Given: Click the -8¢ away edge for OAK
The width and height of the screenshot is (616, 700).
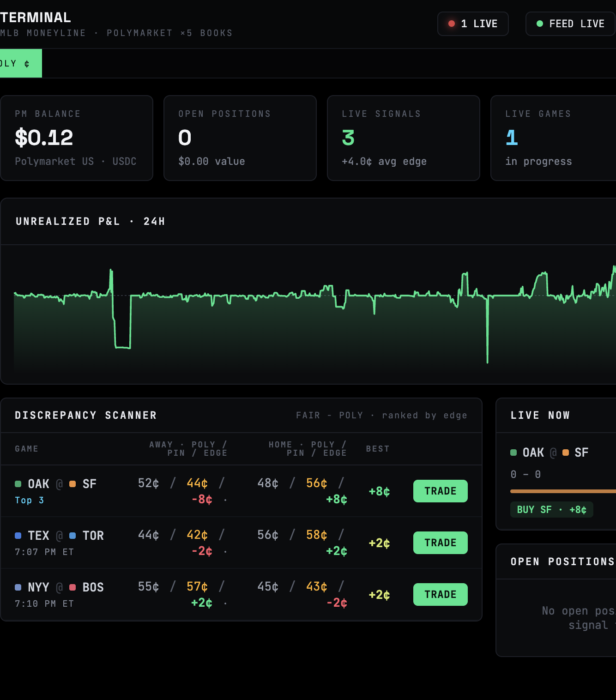Looking at the screenshot, I should pos(202,500).
